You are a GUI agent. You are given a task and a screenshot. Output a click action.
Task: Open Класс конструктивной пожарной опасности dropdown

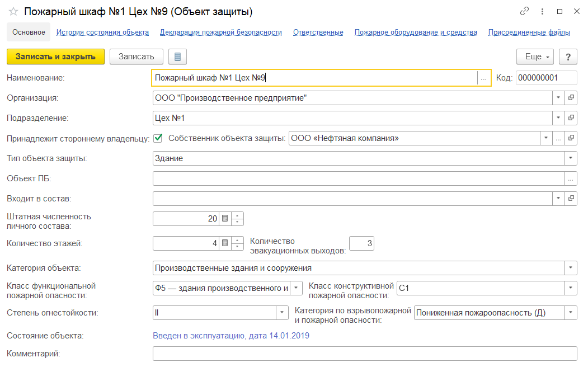tap(571, 288)
